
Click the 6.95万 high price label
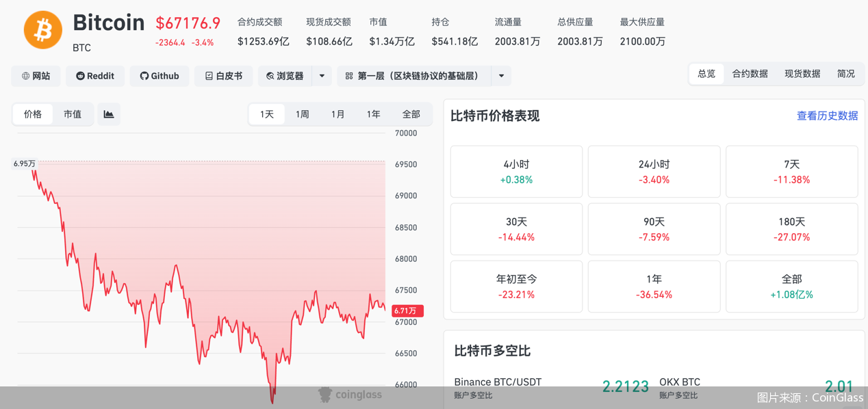point(25,164)
